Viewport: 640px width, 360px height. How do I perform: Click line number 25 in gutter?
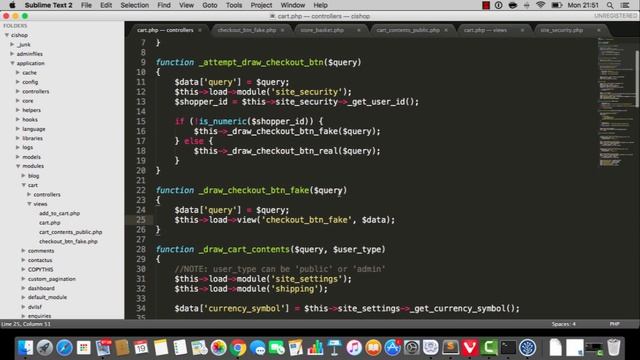pyautogui.click(x=141, y=220)
